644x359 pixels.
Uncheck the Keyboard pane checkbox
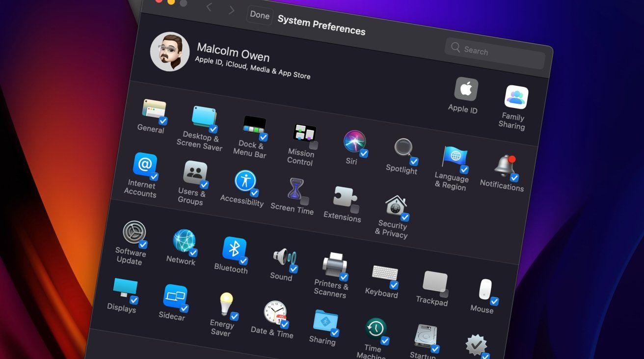tap(394, 285)
